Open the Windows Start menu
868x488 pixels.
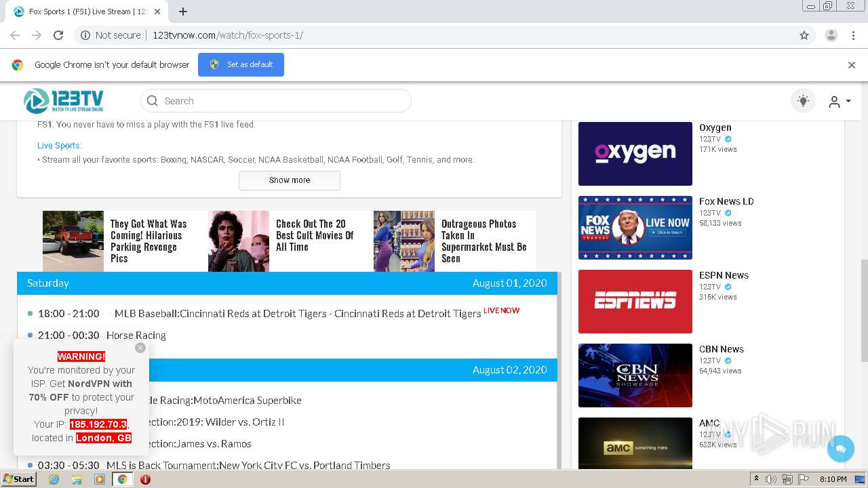(x=19, y=479)
